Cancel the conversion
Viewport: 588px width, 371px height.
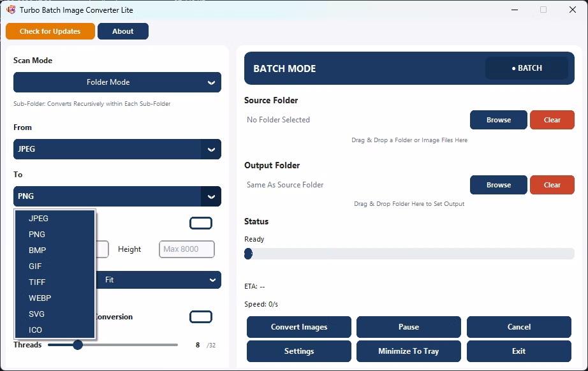(x=519, y=327)
